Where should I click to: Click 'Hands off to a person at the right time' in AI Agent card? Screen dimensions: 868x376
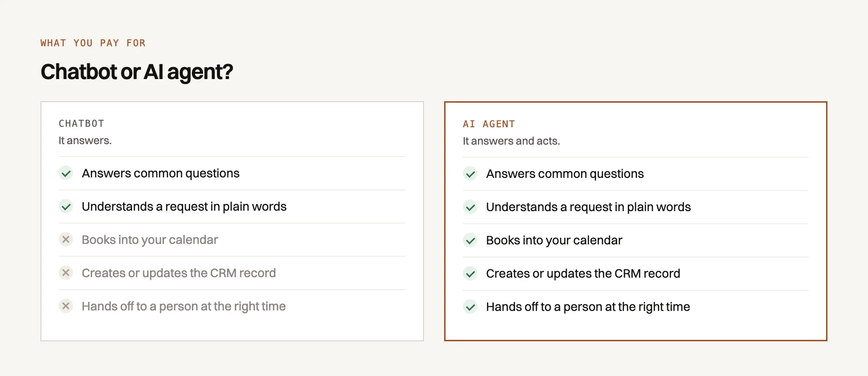point(588,307)
